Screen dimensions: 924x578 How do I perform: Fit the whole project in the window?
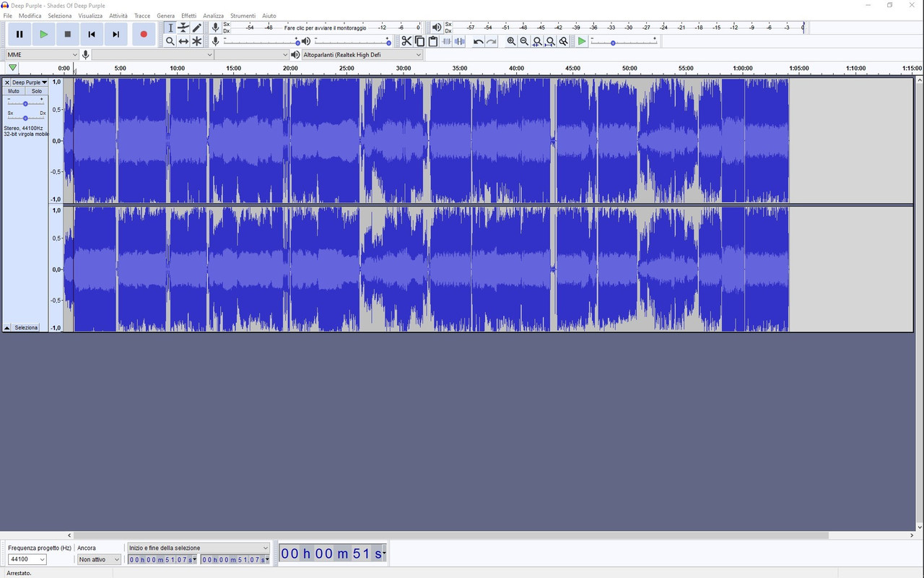pos(550,41)
